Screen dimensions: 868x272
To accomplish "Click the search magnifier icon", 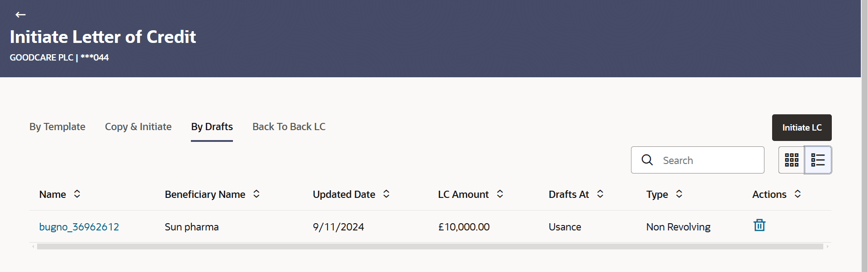I will coord(647,160).
